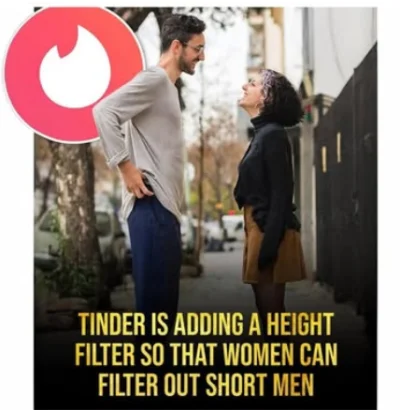400x410 pixels.
Task: Click the man's hand on hip
Action: (137, 183)
